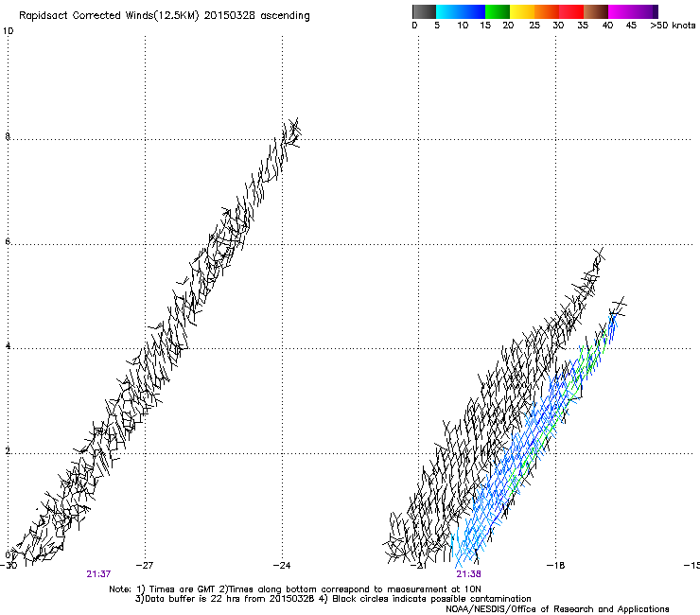The width and height of the screenshot is (700, 615).
Task: Click the latitude 6 axis label
Action: pyautogui.click(x=8, y=241)
